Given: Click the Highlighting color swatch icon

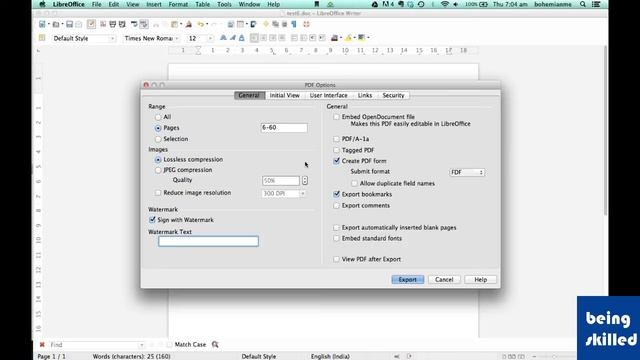Looking at the screenshot, I should pos(348,38).
